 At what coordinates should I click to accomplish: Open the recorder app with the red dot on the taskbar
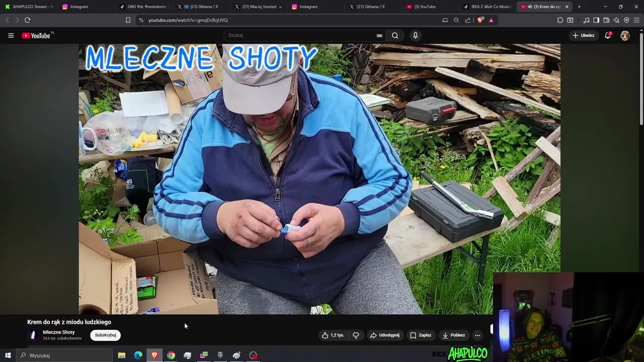tap(253, 355)
